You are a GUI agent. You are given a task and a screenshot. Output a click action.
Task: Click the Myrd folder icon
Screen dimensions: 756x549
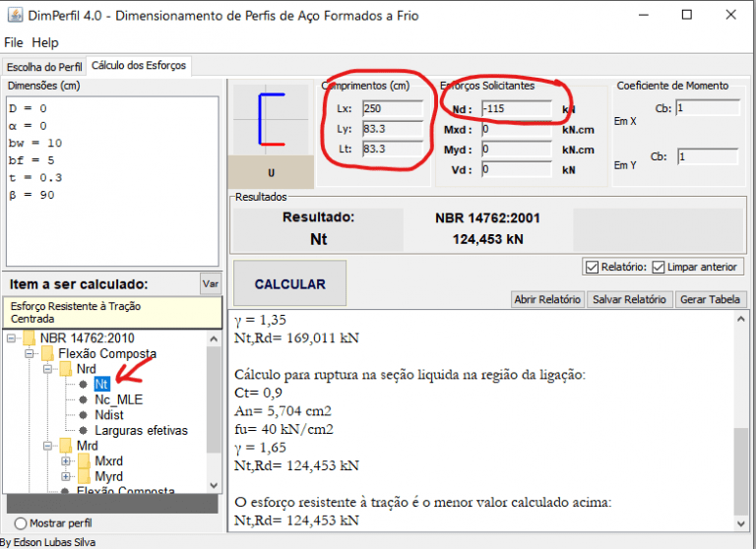[x=84, y=477]
